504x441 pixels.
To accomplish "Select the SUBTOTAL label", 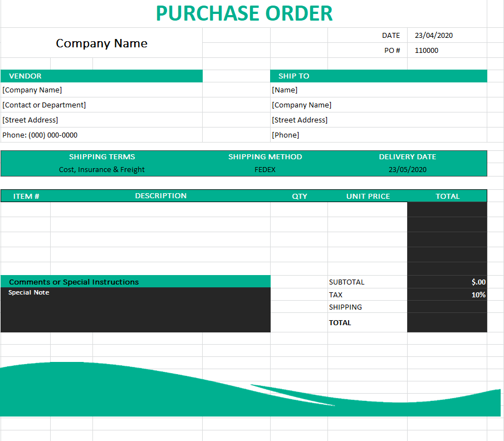I will tap(346, 282).
